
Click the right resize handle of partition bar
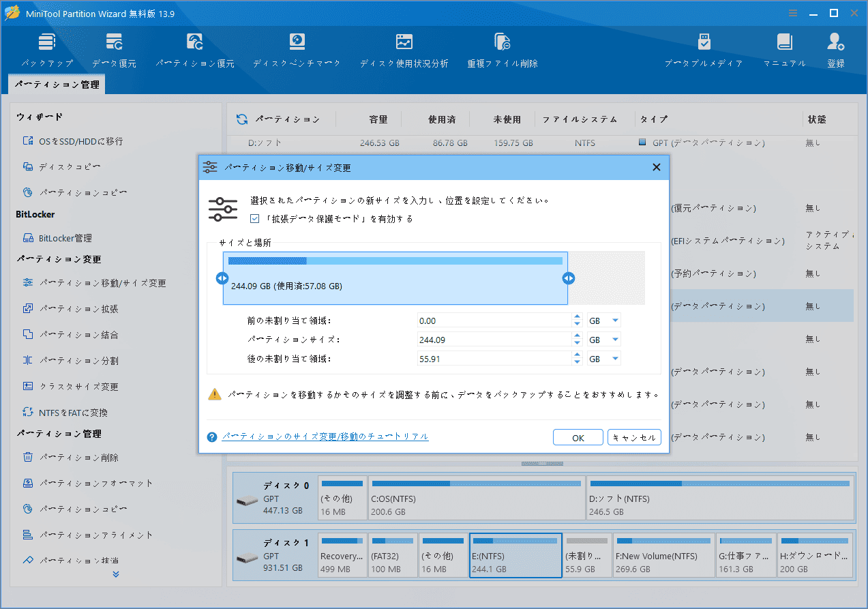(569, 278)
